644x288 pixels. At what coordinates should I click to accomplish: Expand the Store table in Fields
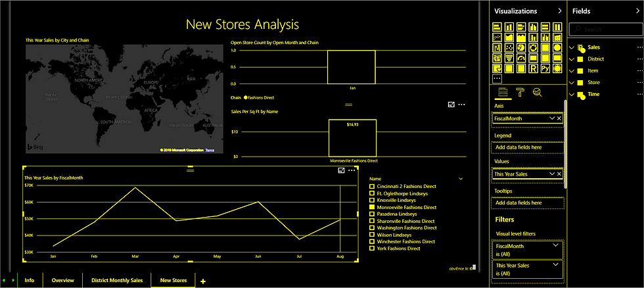(x=571, y=83)
